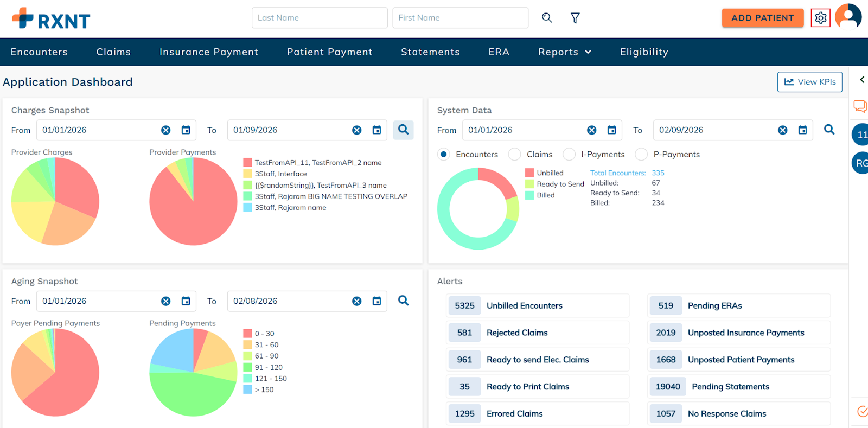Open the Eligibility menu item
The height and width of the screenshot is (428, 868).
pyautogui.click(x=644, y=52)
